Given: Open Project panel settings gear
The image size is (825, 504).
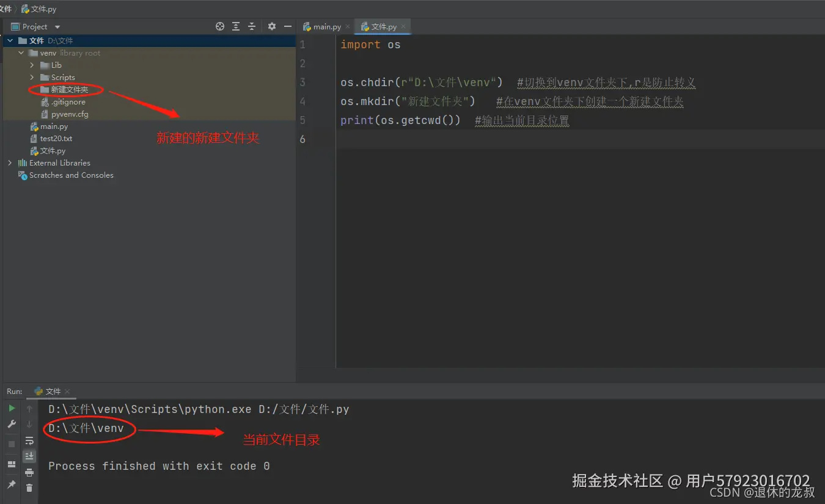Looking at the screenshot, I should click(x=272, y=26).
